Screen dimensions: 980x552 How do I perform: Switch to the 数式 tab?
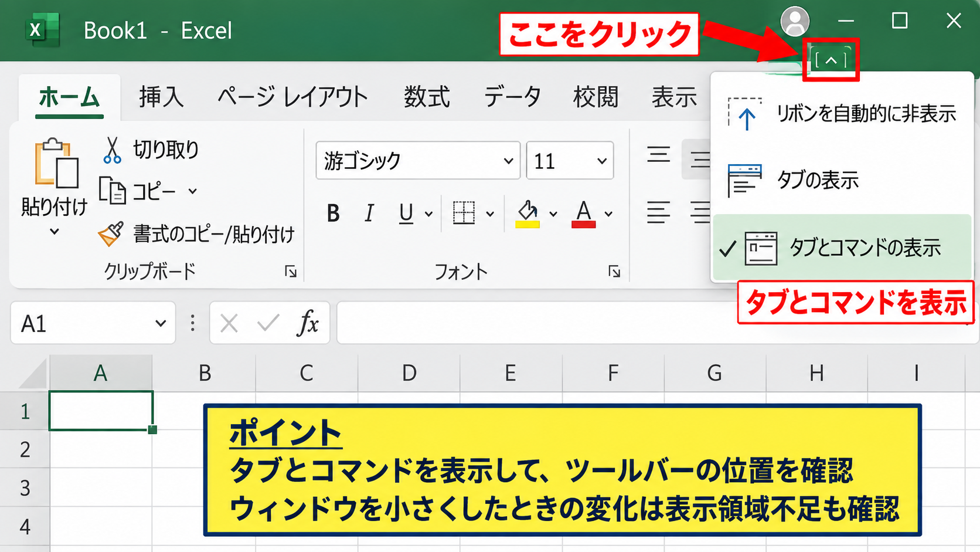point(427,97)
